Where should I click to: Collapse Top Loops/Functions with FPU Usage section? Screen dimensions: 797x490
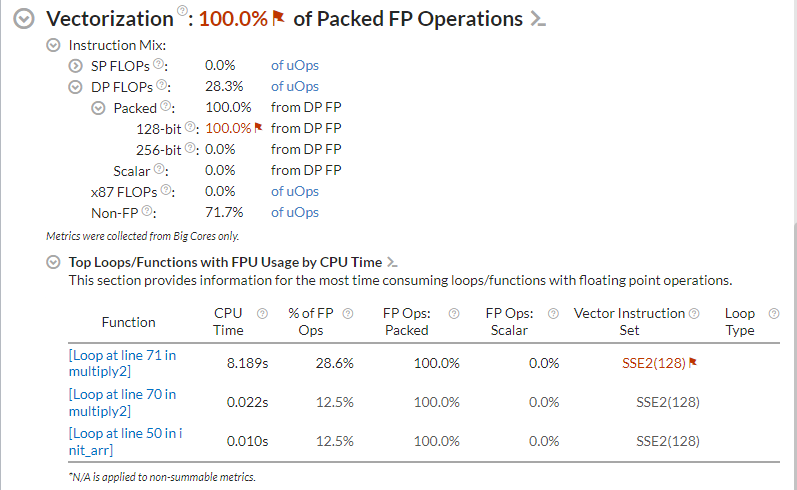tap(53, 262)
